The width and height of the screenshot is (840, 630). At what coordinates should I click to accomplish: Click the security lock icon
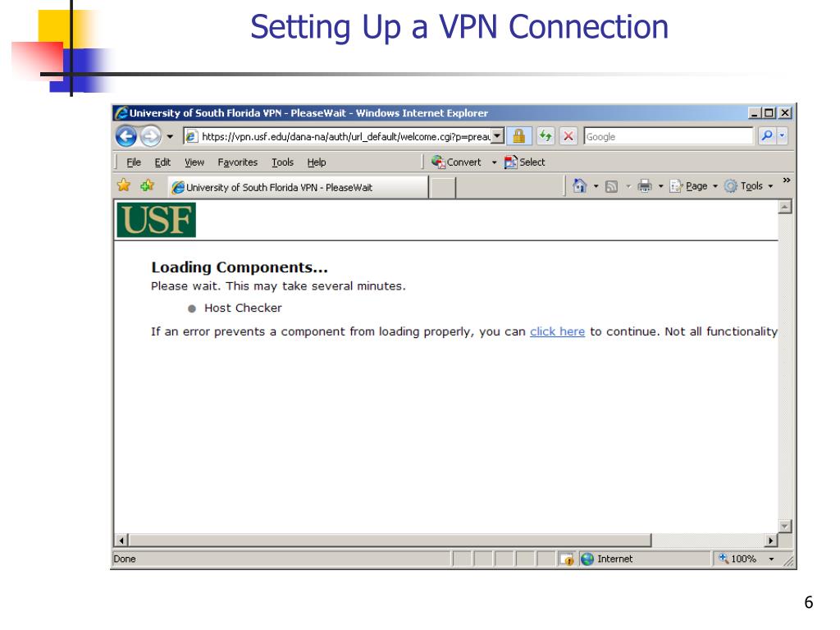518,136
